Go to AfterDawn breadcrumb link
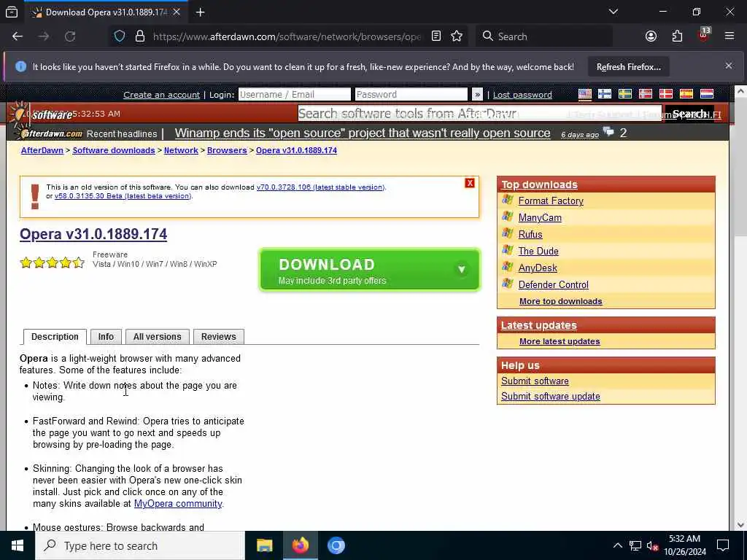 click(42, 150)
